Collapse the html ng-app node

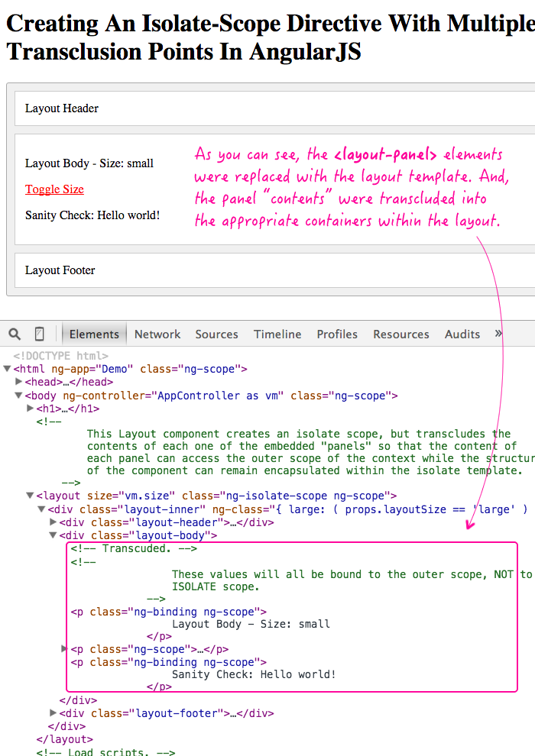tap(7, 369)
